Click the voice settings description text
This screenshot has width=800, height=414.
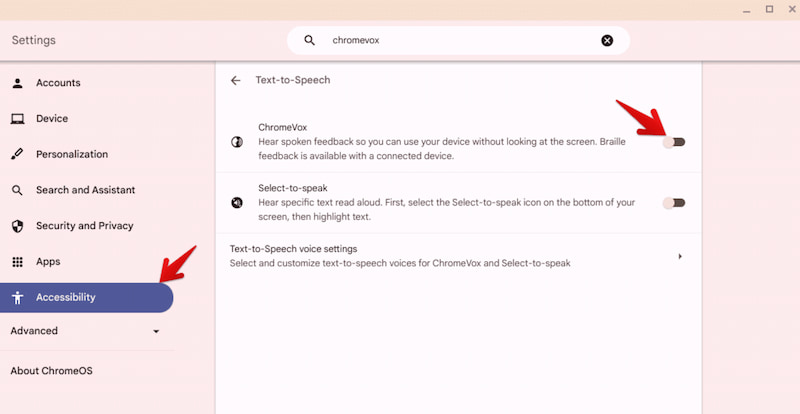400,264
